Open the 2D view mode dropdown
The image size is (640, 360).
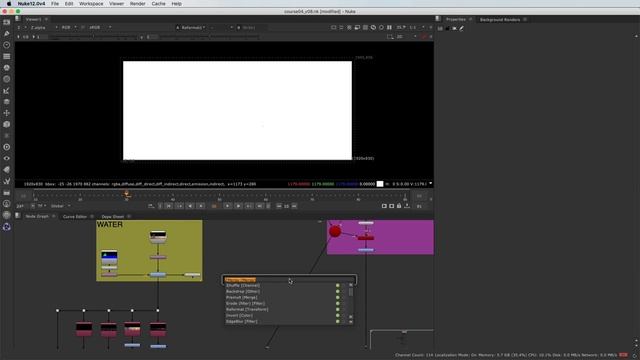click(407, 37)
